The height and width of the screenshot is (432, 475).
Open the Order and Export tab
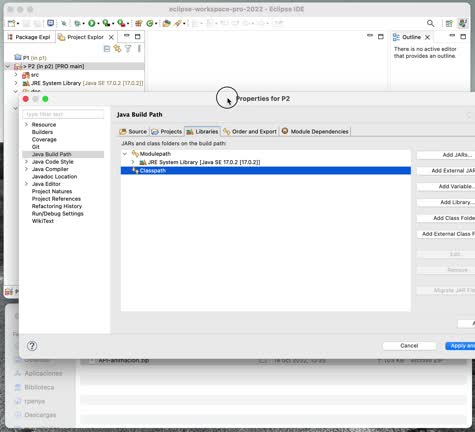250,131
